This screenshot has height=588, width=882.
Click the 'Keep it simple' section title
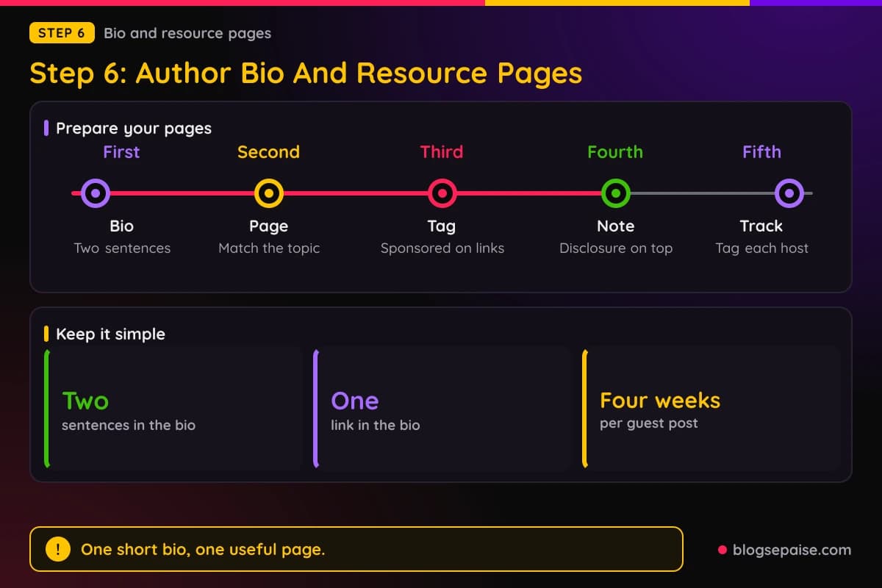(x=110, y=334)
